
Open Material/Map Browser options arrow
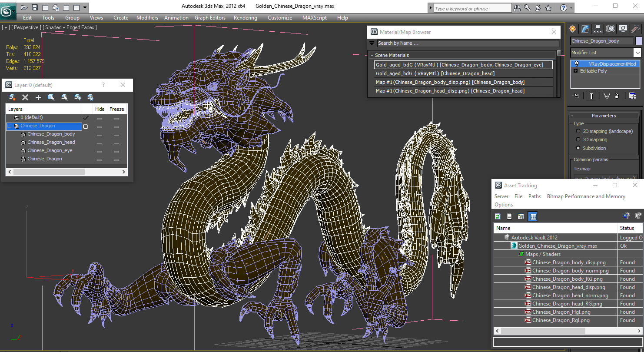tap(372, 43)
